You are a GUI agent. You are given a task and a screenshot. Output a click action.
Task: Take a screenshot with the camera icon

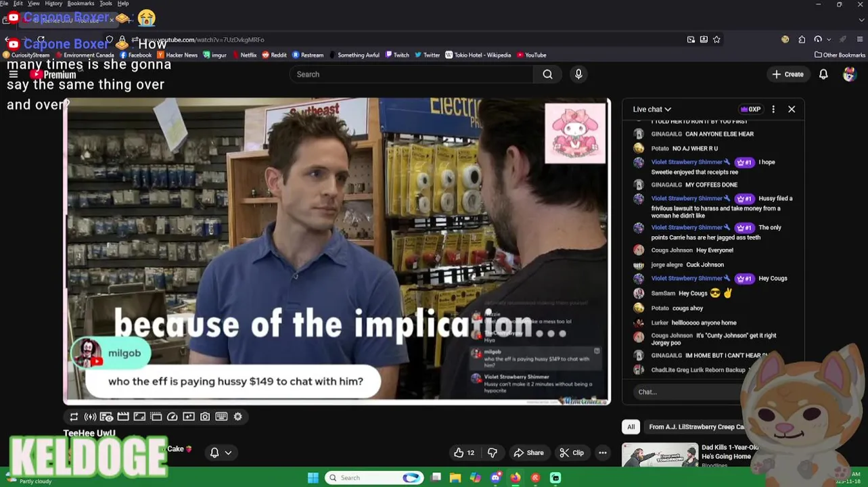(205, 417)
